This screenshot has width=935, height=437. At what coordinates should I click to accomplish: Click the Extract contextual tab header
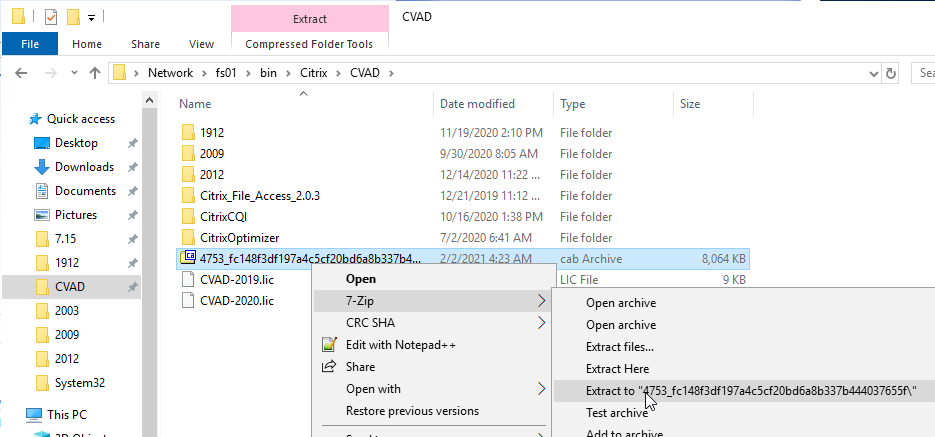click(x=309, y=19)
